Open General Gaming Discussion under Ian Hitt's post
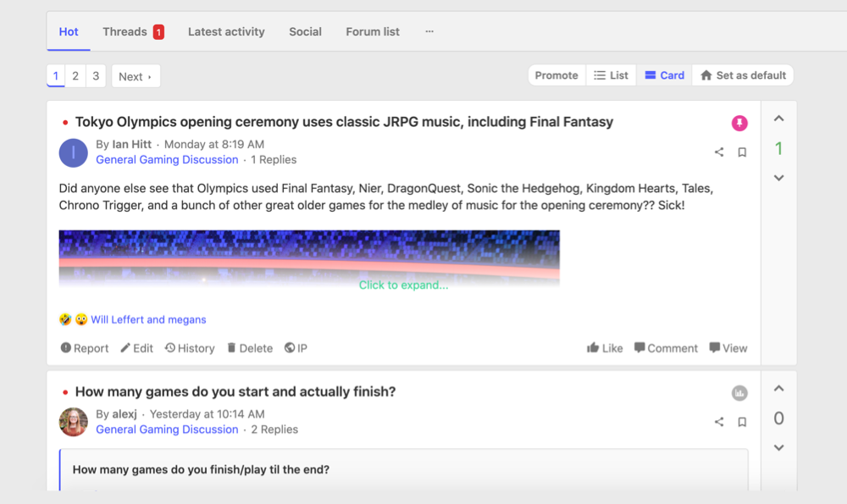 tap(167, 159)
